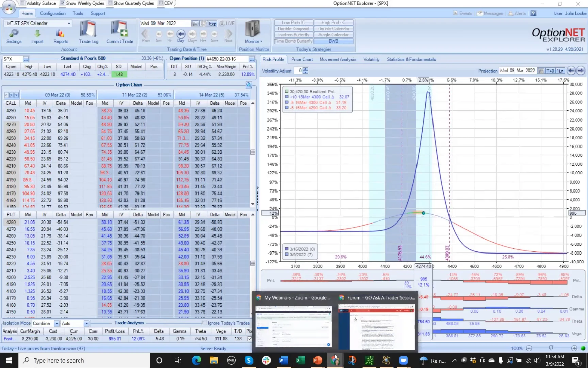588x368 pixels.
Task: Enable Show Quarterly Cycles checkbox
Action: click(110, 3)
